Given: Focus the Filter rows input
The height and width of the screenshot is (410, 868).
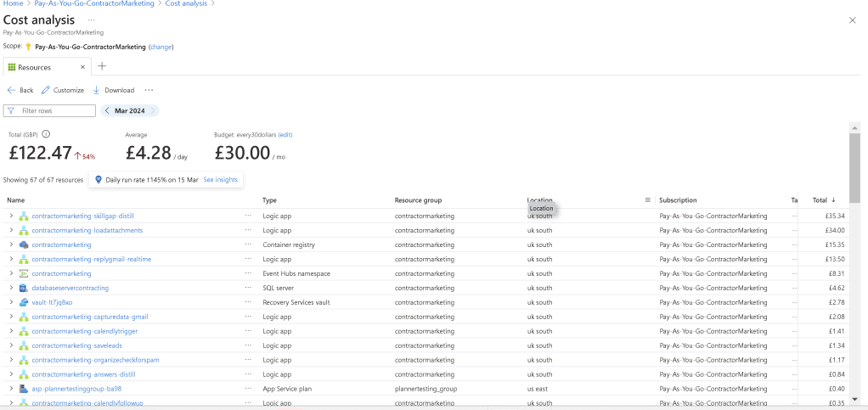Looking at the screenshot, I should coord(49,110).
